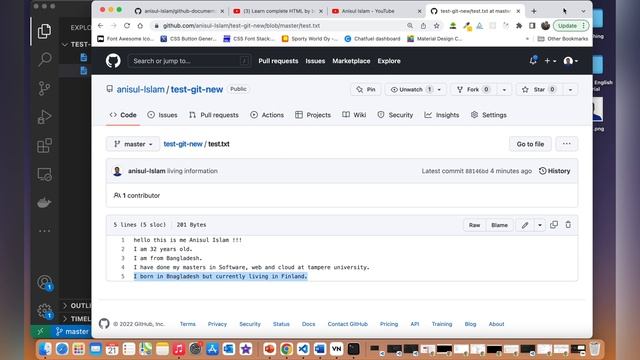Collapse TEST folder in VS Code explorer
The image size is (640, 360).
coord(76,44)
